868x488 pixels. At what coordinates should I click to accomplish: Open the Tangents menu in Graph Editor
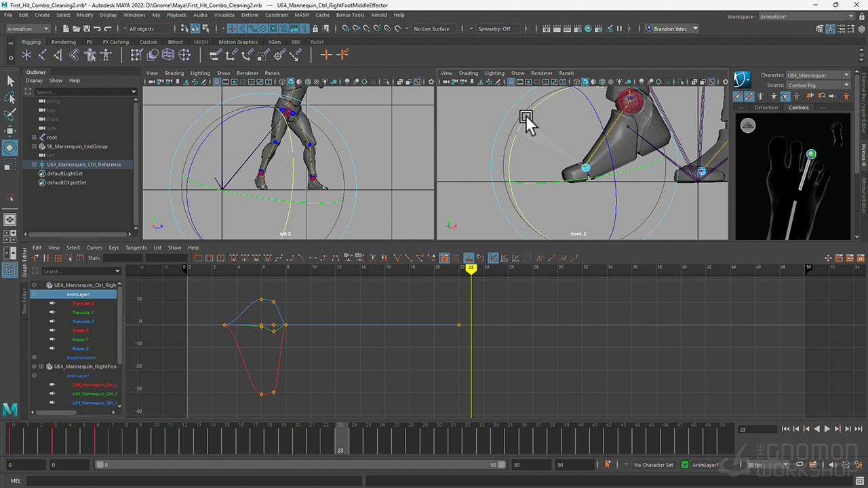(x=136, y=248)
